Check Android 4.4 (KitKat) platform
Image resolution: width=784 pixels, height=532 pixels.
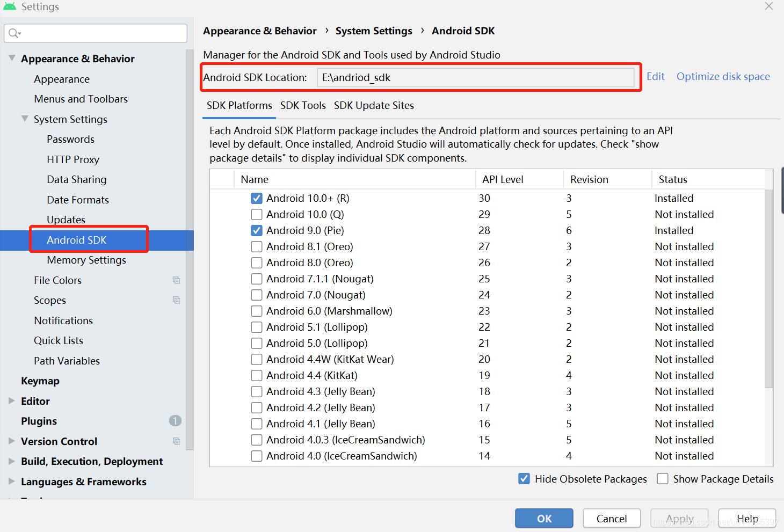pos(257,375)
